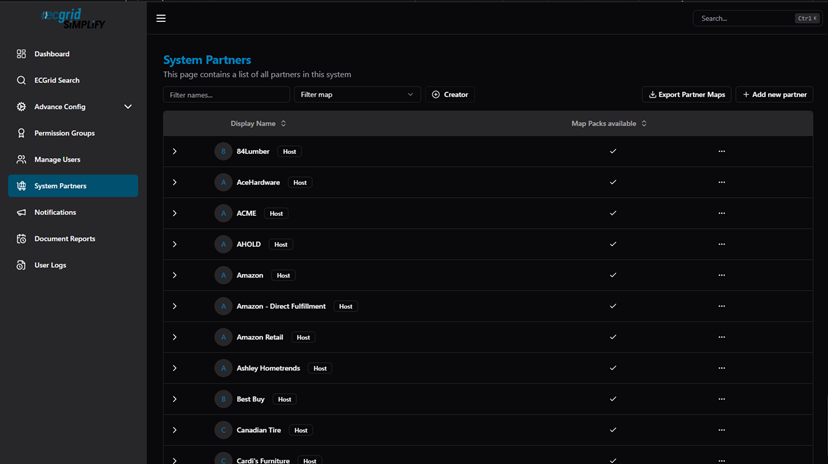828x464 pixels.
Task: Toggle the hamburger sidebar menu icon
Action: click(161, 18)
